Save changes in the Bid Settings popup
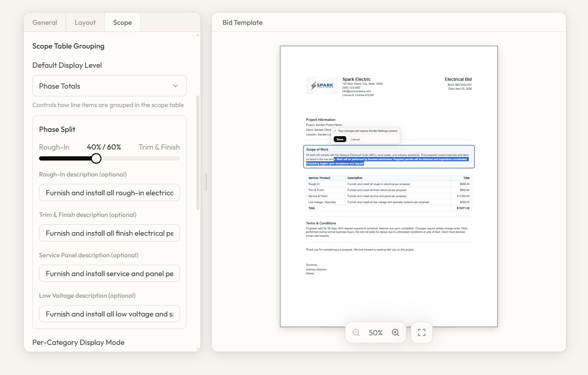The width and height of the screenshot is (588, 375). tap(340, 139)
